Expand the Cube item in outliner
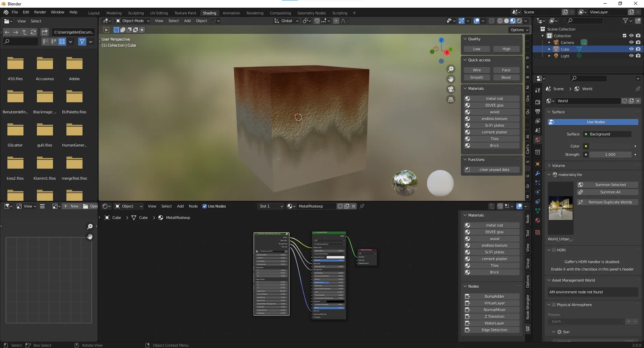The height and width of the screenshot is (348, 644). click(549, 49)
